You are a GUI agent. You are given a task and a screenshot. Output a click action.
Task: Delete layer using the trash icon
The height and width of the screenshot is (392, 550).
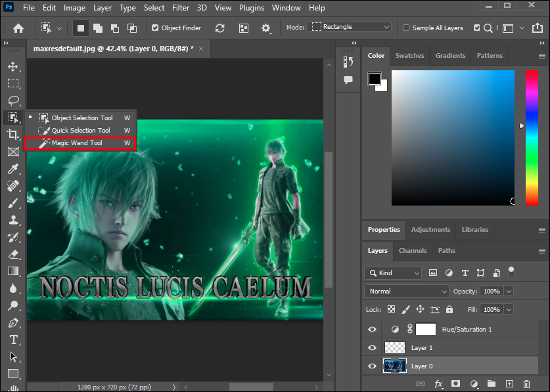pyautogui.click(x=526, y=384)
